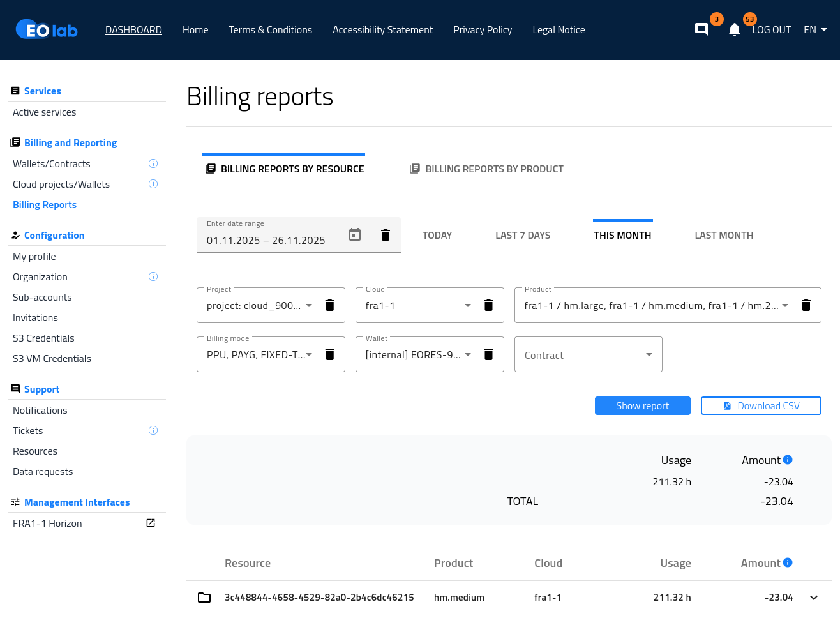Screen dimensions: 840x618
Task: Open FRA1-1 Horizon external link icon
Action: [151, 524]
